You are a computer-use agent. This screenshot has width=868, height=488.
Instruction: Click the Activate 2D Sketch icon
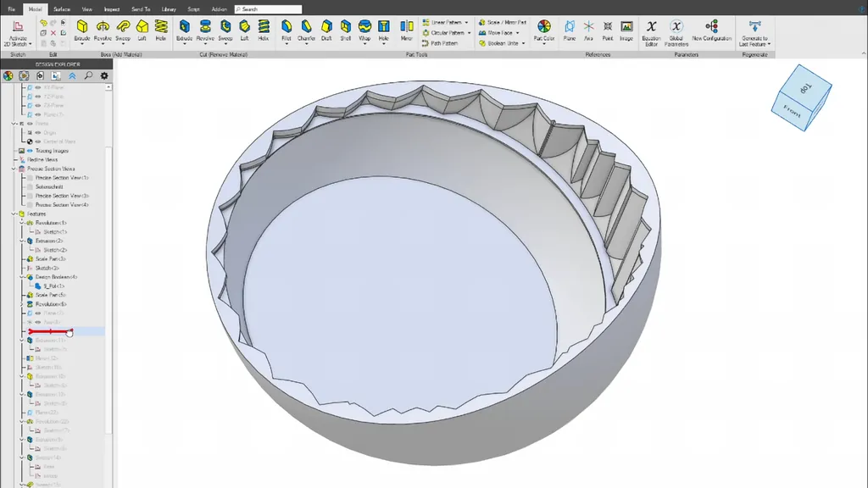coord(18,26)
